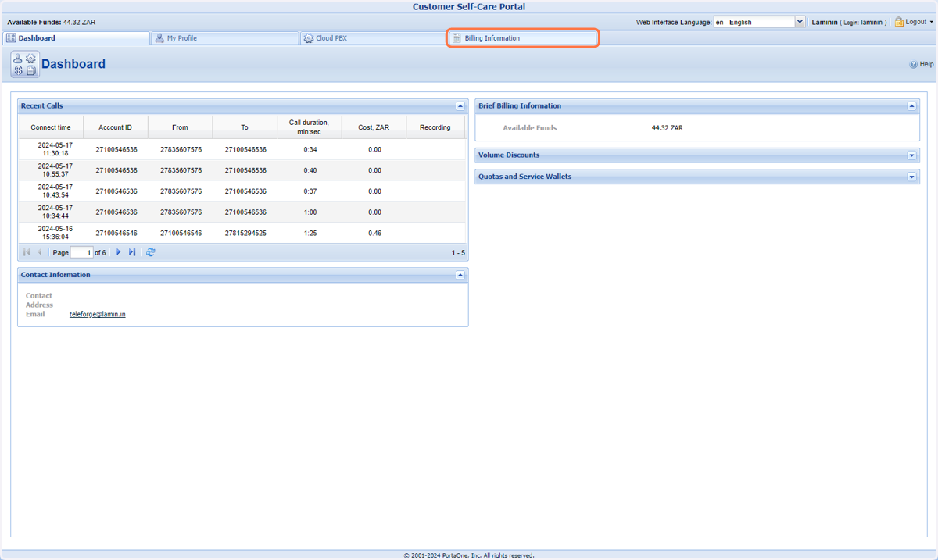The width and height of the screenshot is (938, 560).
Task: Expand the Volume Discounts panel
Action: point(912,155)
